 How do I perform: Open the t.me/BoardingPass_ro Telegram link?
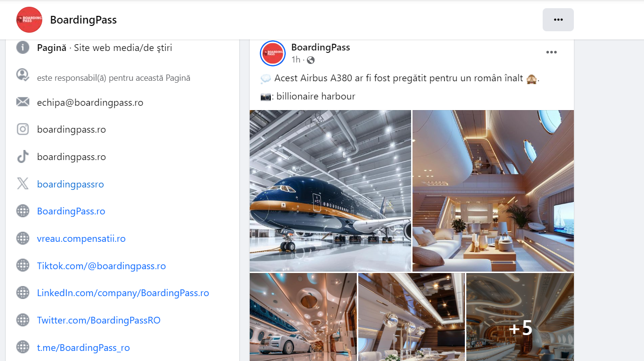[x=84, y=348]
